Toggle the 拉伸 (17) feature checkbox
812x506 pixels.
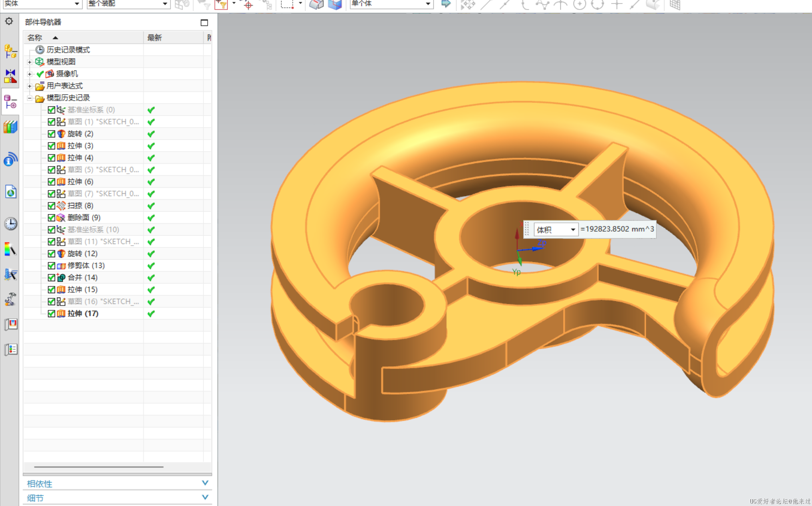[51, 314]
